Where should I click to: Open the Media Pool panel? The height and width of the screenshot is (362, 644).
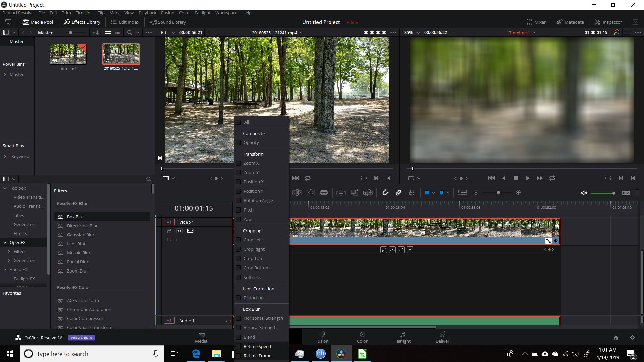coord(38,22)
